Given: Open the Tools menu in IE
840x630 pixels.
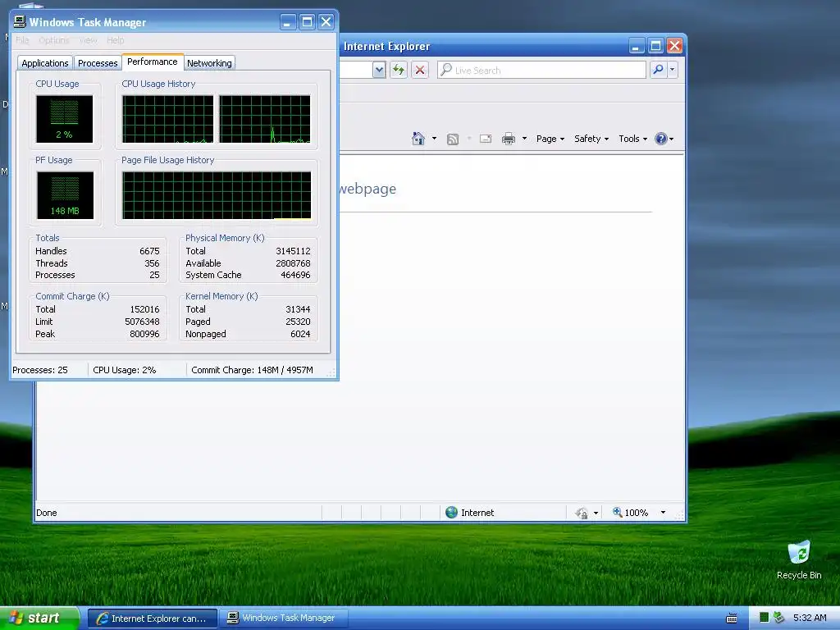Looking at the screenshot, I should click(632, 139).
